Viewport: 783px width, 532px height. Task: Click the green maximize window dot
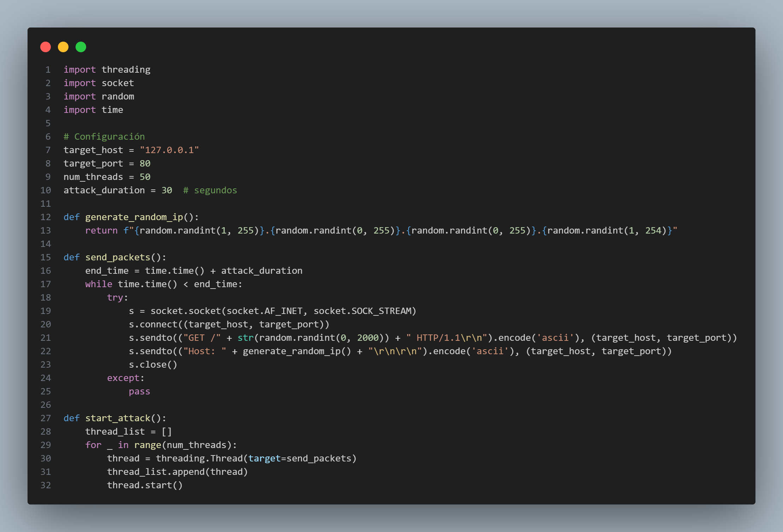81,47
